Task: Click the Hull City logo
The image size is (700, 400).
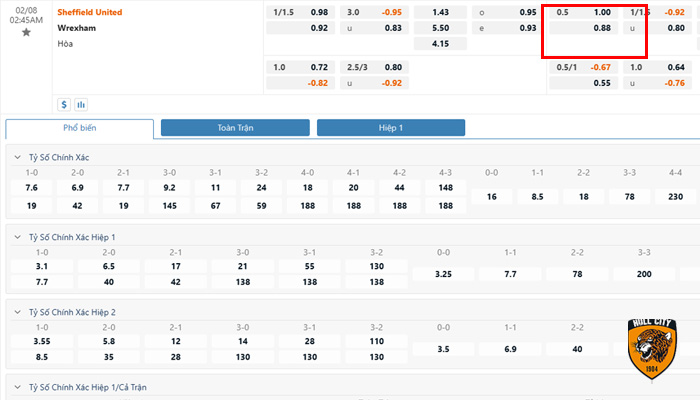Action: click(x=654, y=347)
